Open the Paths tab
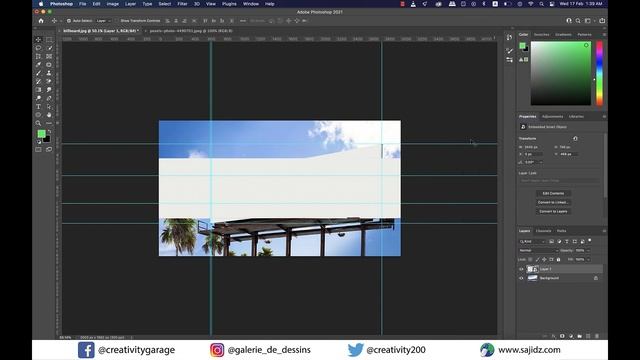The height and width of the screenshot is (360, 640). tap(562, 231)
